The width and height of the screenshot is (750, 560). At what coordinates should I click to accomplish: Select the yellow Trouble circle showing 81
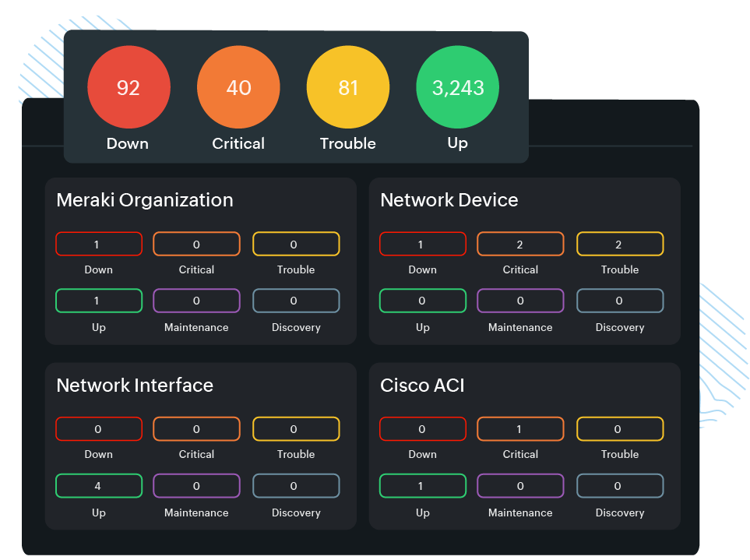pyautogui.click(x=347, y=87)
